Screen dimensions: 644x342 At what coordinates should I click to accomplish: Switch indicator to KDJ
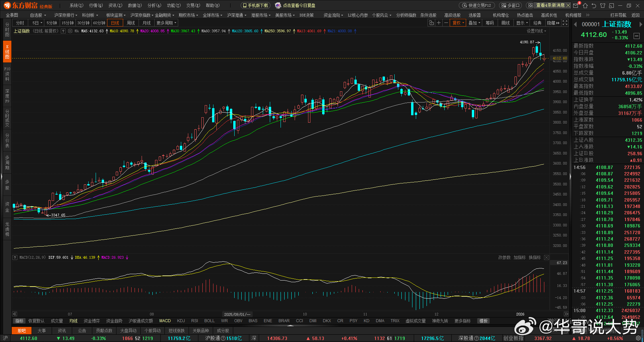pyautogui.click(x=181, y=321)
